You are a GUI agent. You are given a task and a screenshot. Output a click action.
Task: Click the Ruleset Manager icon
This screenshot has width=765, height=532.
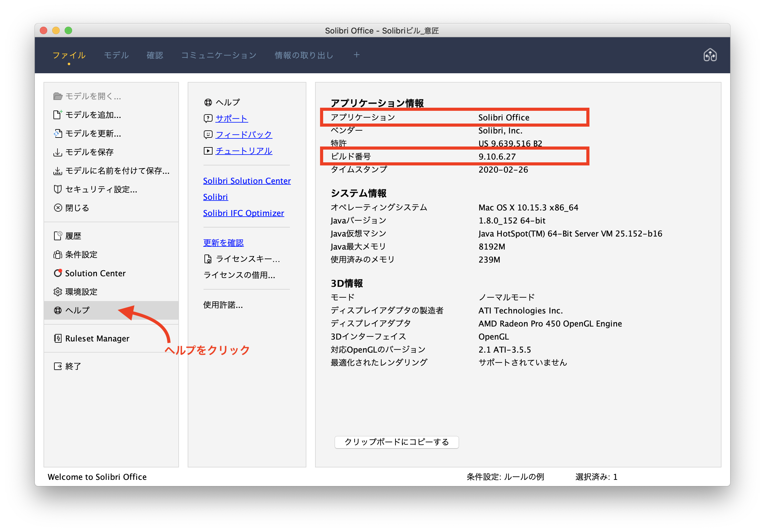[58, 338]
